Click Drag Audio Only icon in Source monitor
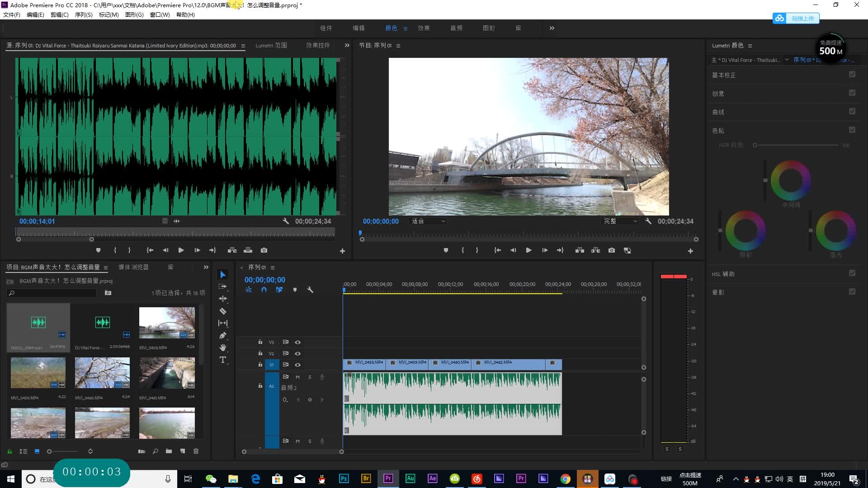 (177, 221)
